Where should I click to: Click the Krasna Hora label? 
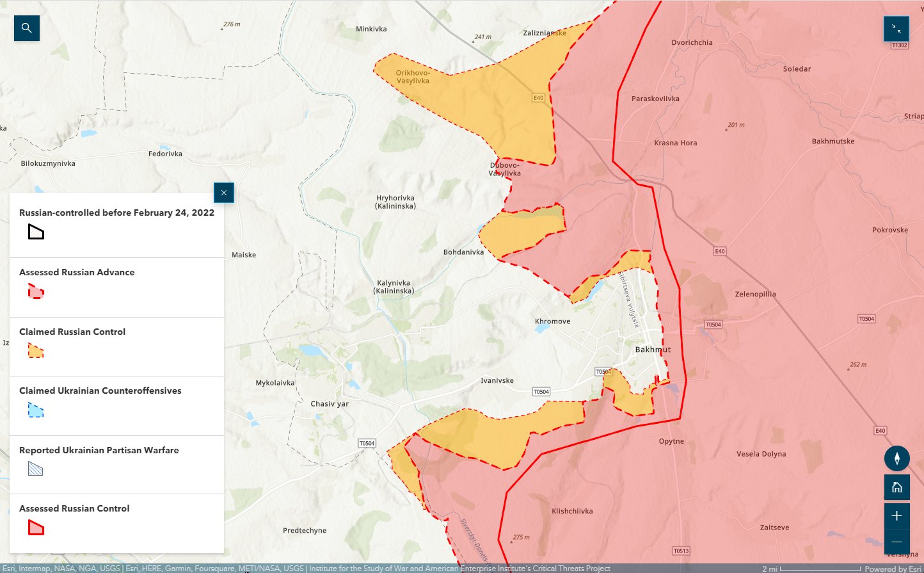click(676, 143)
